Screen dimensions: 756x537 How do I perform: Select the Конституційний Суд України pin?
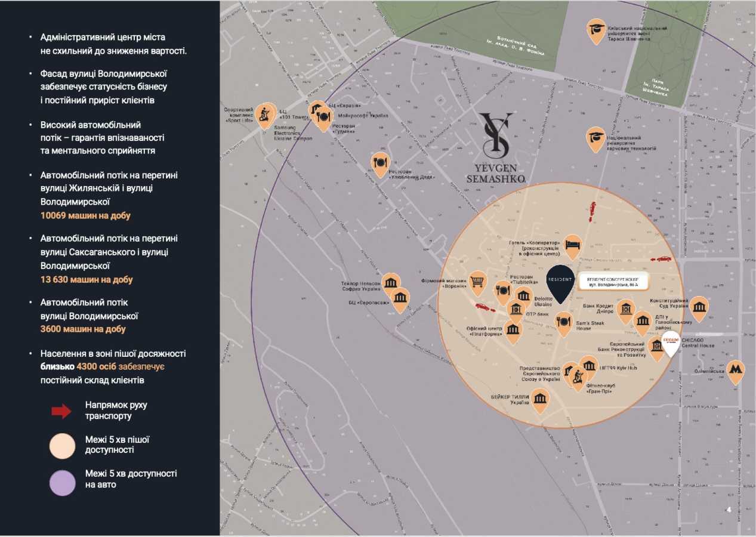point(699,307)
